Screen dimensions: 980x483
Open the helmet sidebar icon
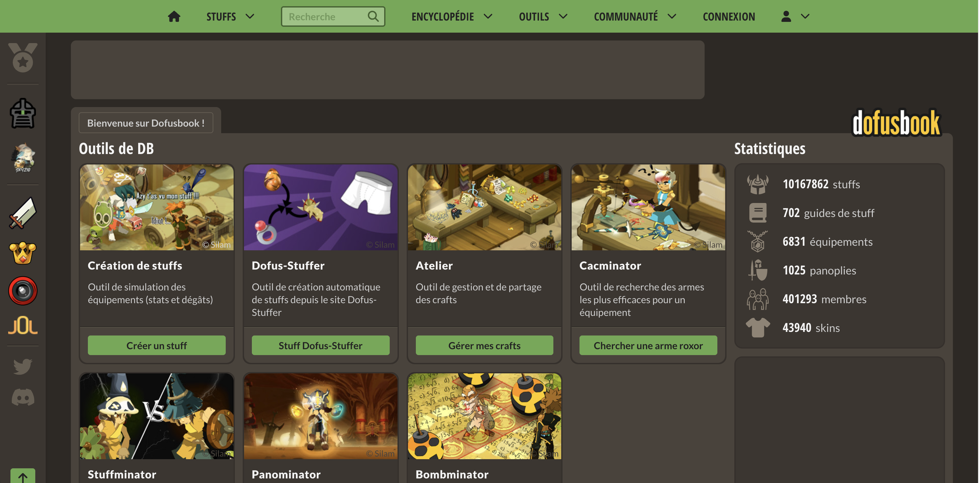(23, 113)
